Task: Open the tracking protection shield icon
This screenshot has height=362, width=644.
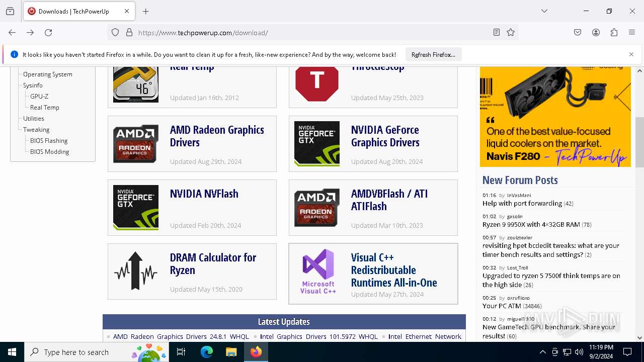Action: [x=115, y=33]
